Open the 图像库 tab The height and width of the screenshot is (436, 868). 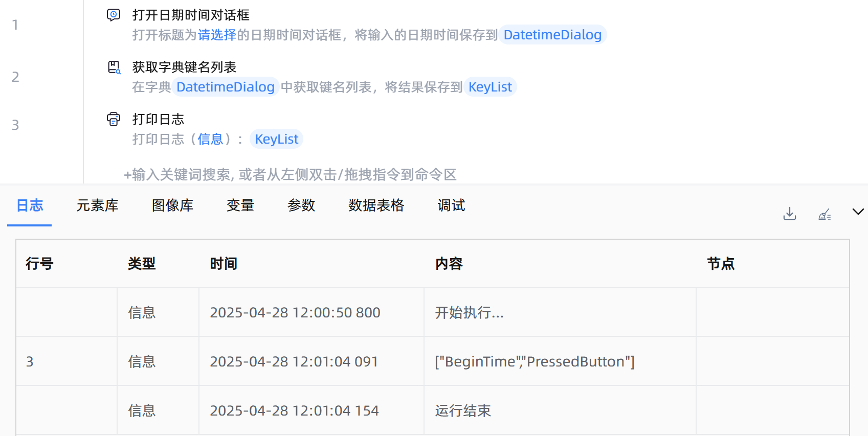172,205
